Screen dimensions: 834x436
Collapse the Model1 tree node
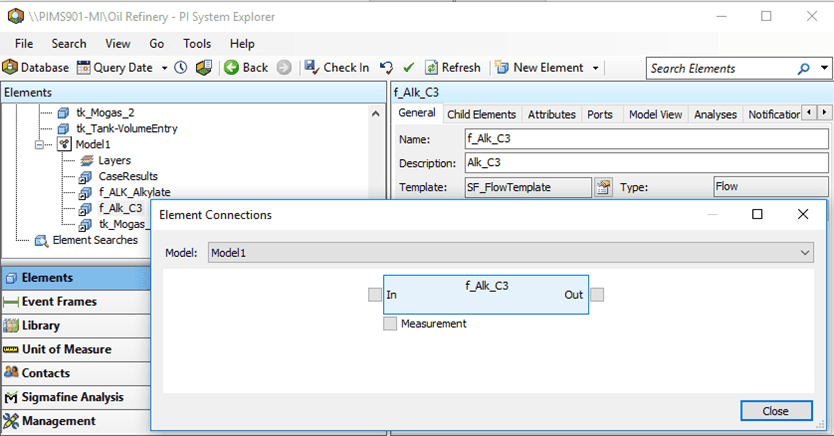point(39,145)
